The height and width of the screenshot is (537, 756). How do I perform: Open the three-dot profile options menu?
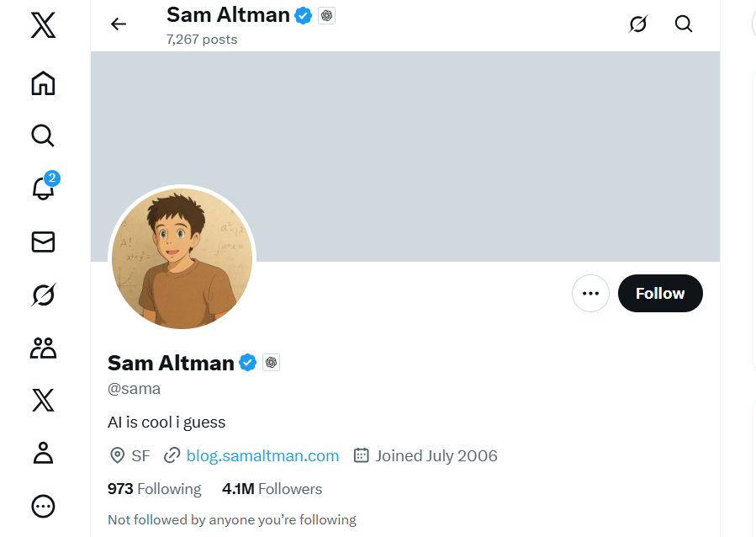pyautogui.click(x=590, y=294)
